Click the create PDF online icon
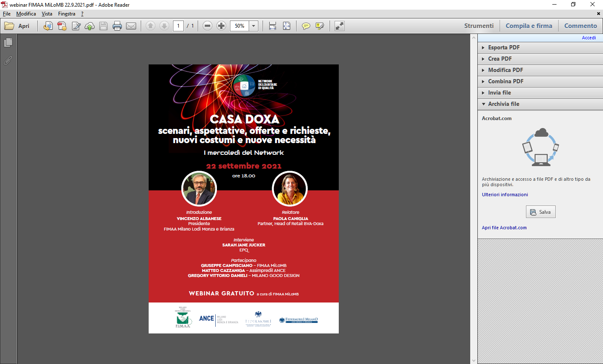 (x=62, y=26)
